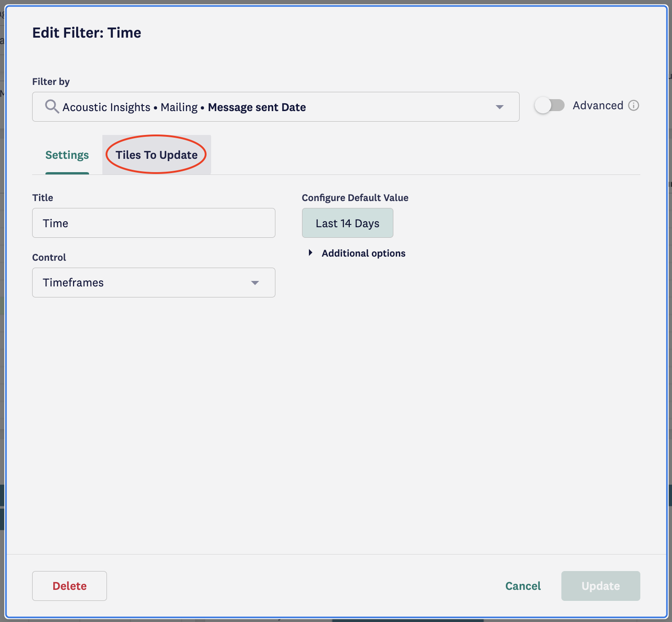This screenshot has width=672, height=622.
Task: Switch to the Settings tab
Action: pyautogui.click(x=67, y=155)
